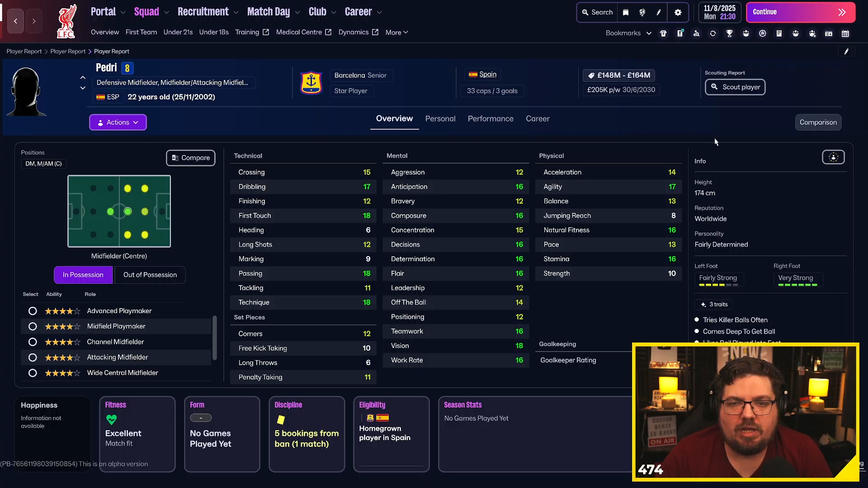Select the Channel Midfielder role radio

tap(33, 342)
